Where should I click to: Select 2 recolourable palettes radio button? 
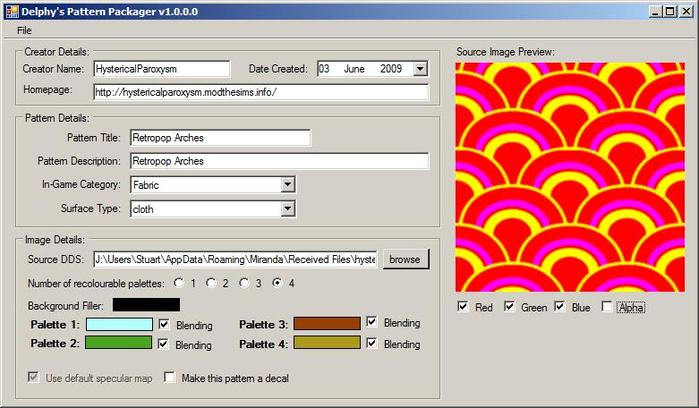pyautogui.click(x=211, y=283)
